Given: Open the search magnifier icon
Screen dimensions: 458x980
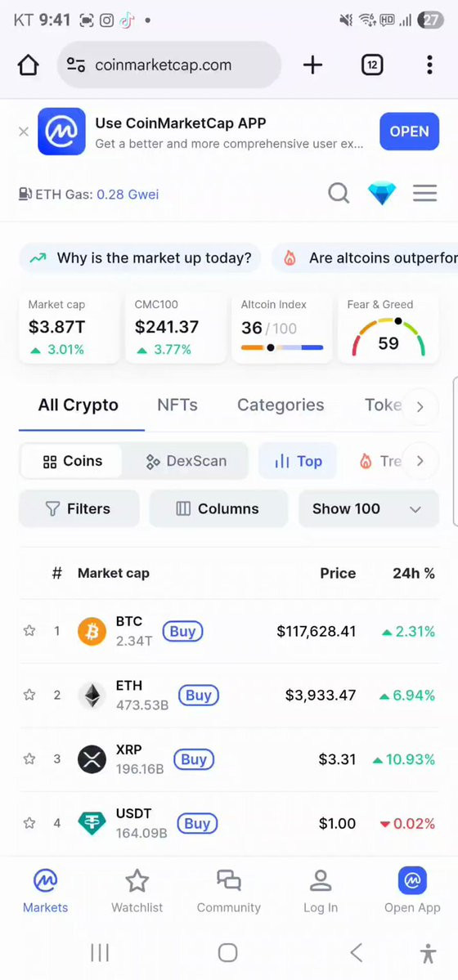Looking at the screenshot, I should (339, 194).
